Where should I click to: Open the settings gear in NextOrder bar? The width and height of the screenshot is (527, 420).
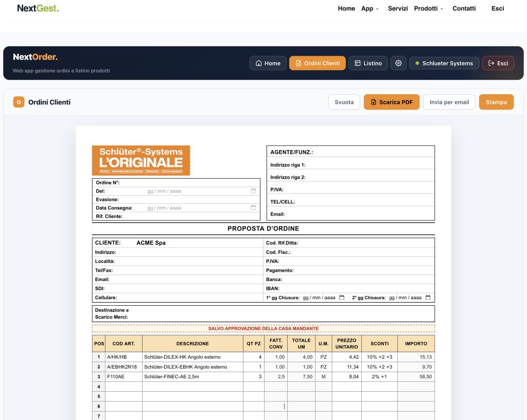pos(398,63)
